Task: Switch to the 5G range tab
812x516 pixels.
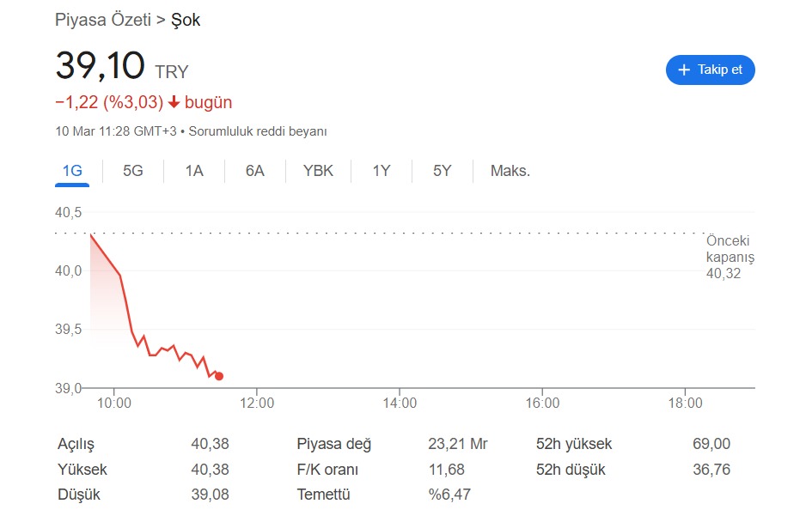Action: point(133,171)
